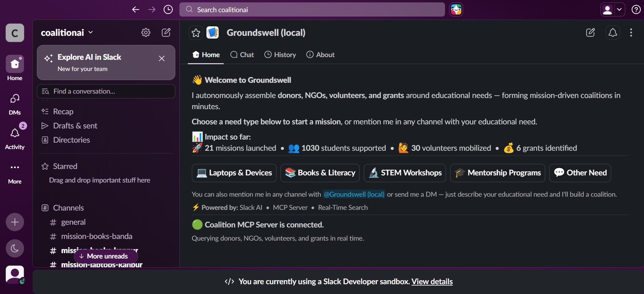Screen dimensions: 644x294
Task: Choose the Other Need button
Action: [580, 173]
